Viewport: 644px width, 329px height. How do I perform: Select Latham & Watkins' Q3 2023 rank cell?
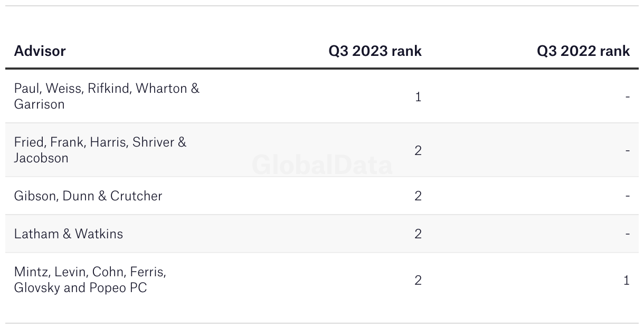click(x=418, y=234)
